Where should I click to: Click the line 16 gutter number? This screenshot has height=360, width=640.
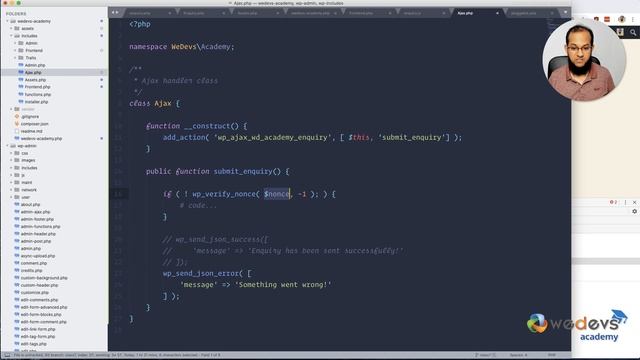tap(118, 194)
